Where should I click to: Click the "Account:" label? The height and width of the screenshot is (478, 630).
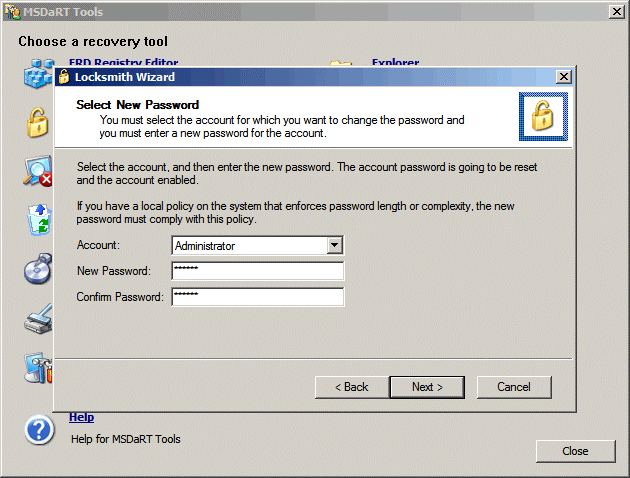(x=98, y=245)
